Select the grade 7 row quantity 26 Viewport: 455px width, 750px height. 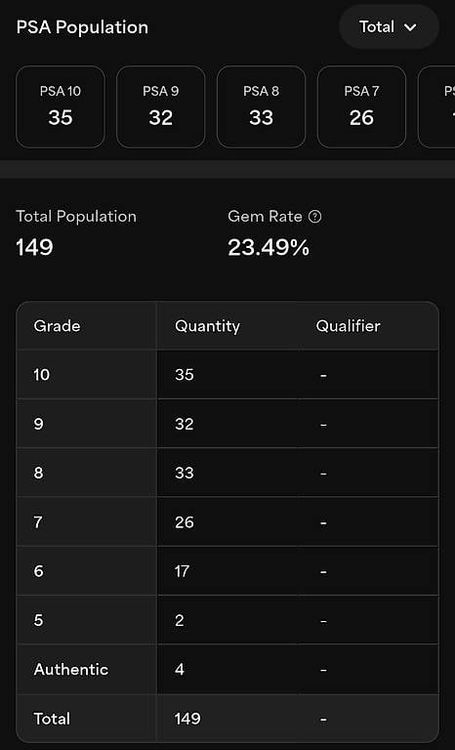(184, 522)
